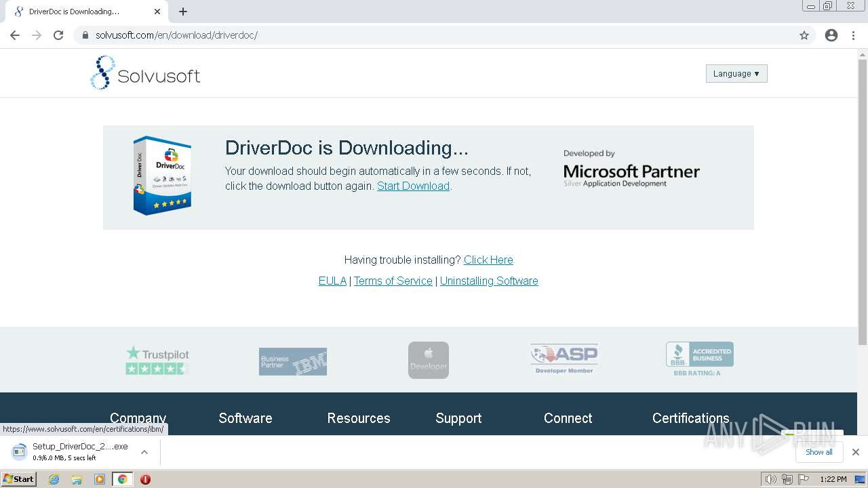Screen dimensions: 868x488
Task: Click the Setup_DriverDoc download file name
Action: point(80,446)
